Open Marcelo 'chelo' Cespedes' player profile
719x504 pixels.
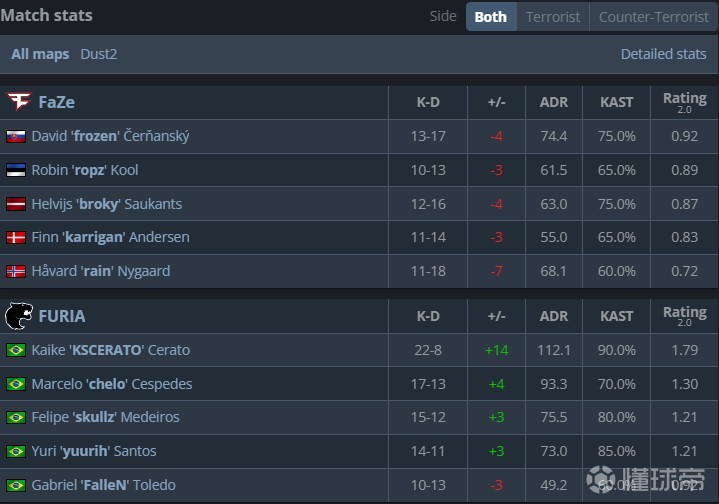tap(111, 384)
